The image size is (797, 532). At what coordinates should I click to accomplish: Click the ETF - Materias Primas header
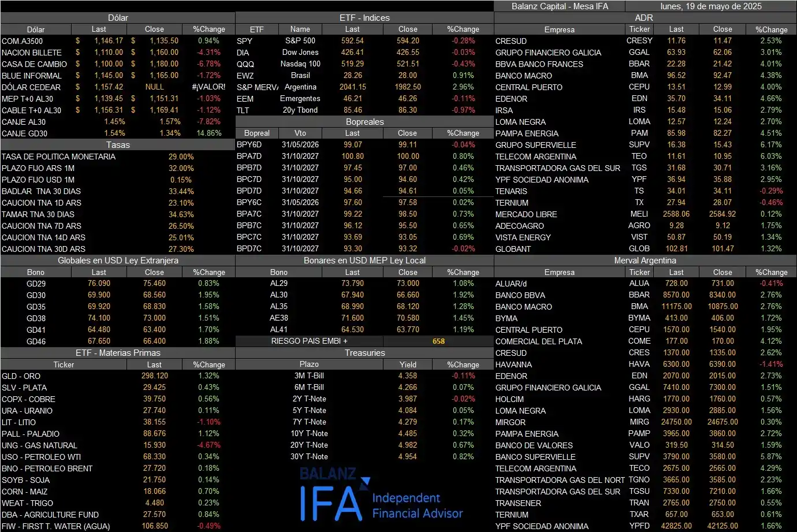(x=118, y=353)
